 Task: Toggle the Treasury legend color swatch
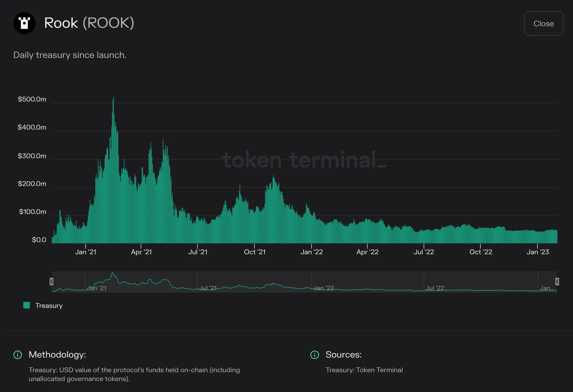coord(27,305)
